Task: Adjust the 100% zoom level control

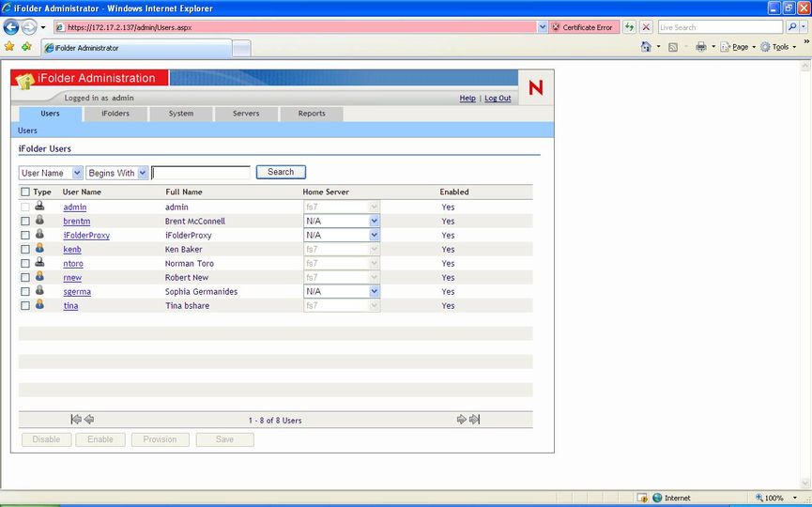Action: 776,498
